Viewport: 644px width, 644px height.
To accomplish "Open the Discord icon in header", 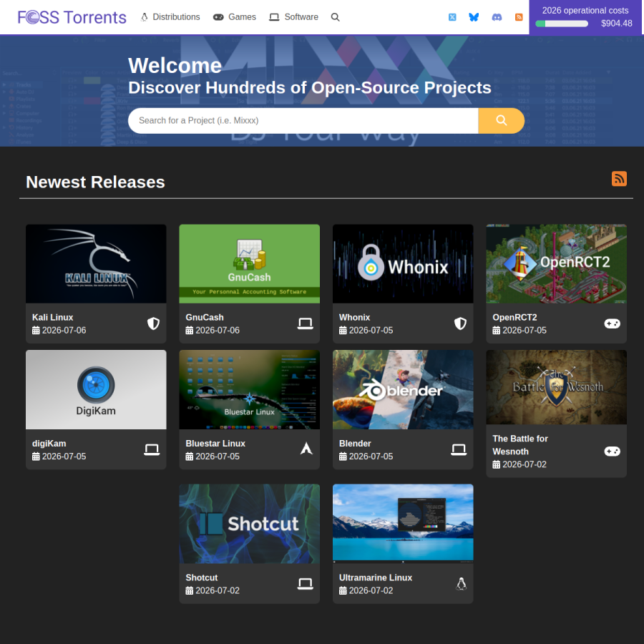I will [x=497, y=17].
